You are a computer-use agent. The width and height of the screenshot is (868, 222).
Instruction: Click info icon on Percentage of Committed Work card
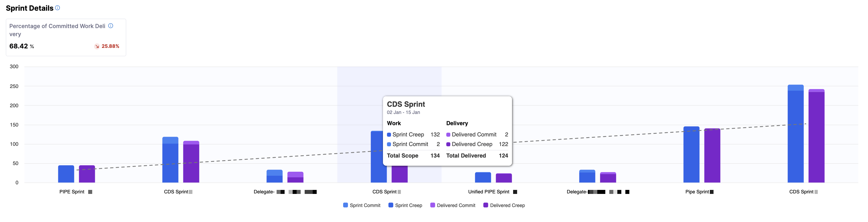pyautogui.click(x=111, y=26)
